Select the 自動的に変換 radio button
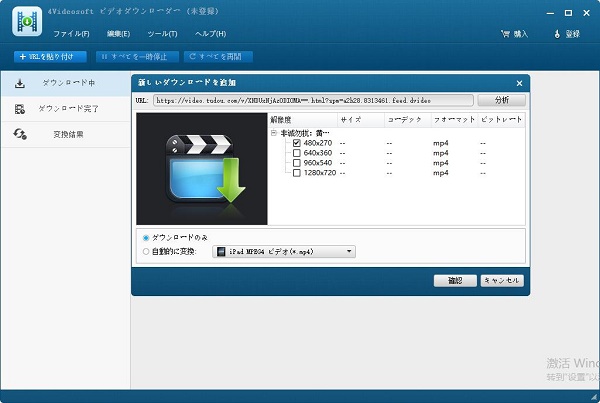600x403 pixels. (x=146, y=252)
